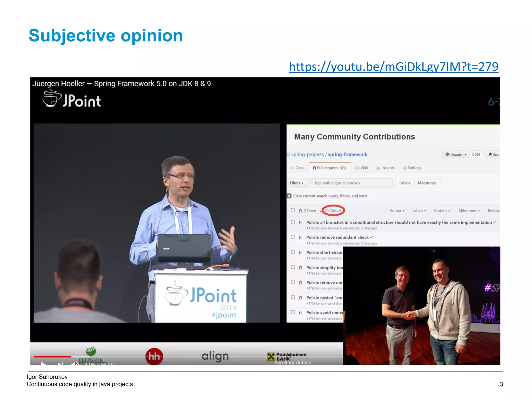Open the youtu.be video link
Image resolution: width=532 pixels, height=400 pixels.
(x=393, y=67)
